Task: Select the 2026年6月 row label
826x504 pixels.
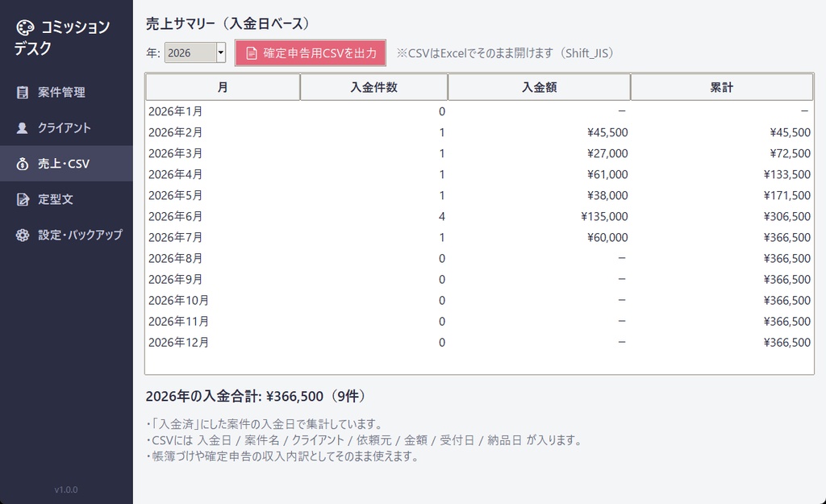Action: point(175,216)
